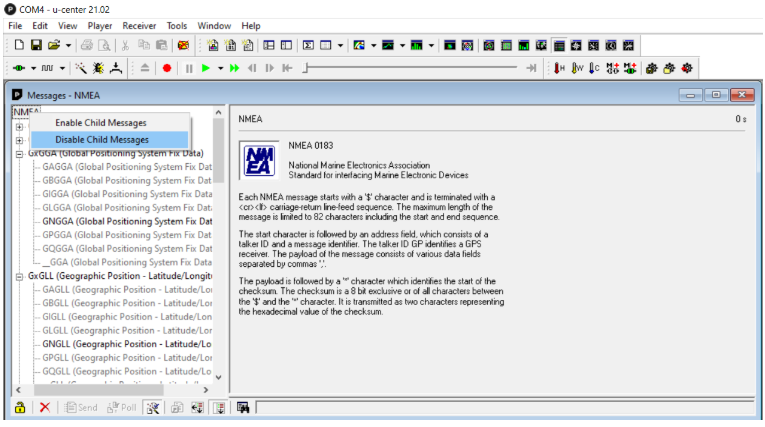Select the GNGGA tree item
This screenshot has height=427, width=765.
click(x=127, y=221)
